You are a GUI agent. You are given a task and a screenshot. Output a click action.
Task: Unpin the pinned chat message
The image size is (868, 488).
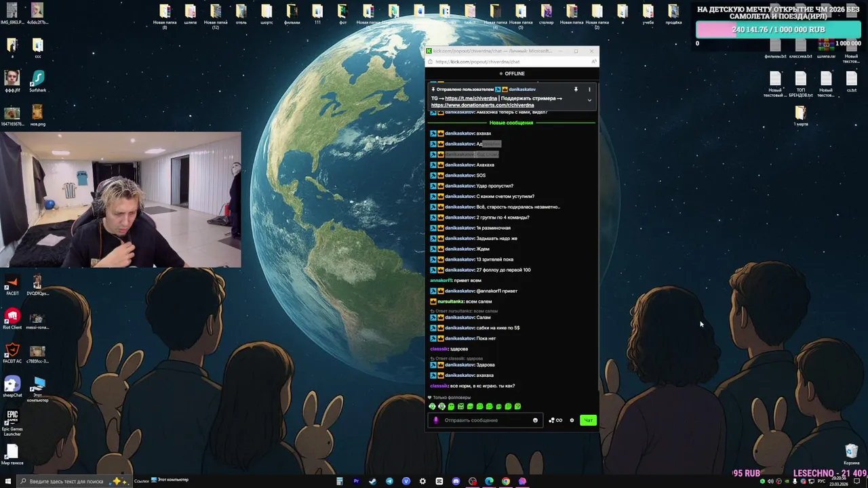[576, 89]
